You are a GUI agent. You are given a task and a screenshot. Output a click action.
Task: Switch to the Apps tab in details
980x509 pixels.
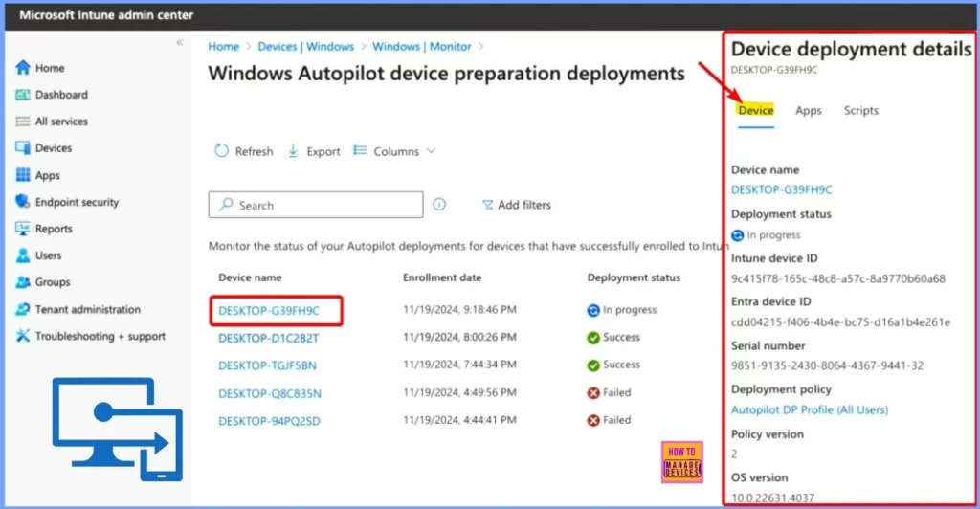(x=808, y=111)
